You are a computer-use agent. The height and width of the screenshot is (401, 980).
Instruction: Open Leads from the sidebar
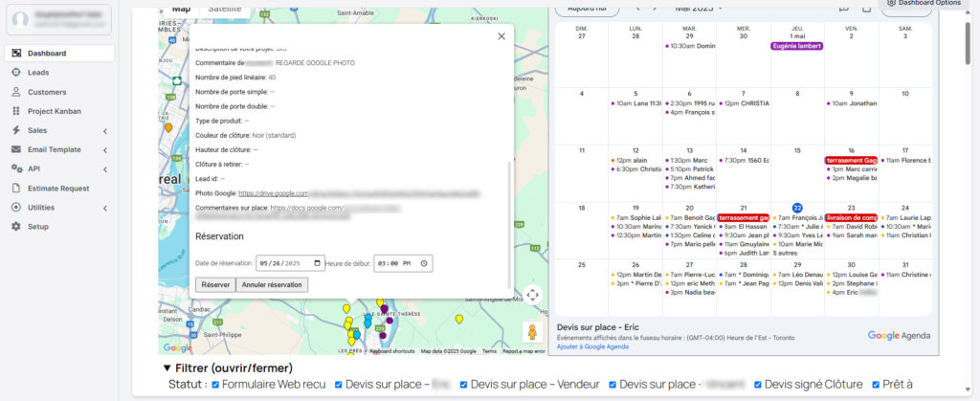point(38,73)
